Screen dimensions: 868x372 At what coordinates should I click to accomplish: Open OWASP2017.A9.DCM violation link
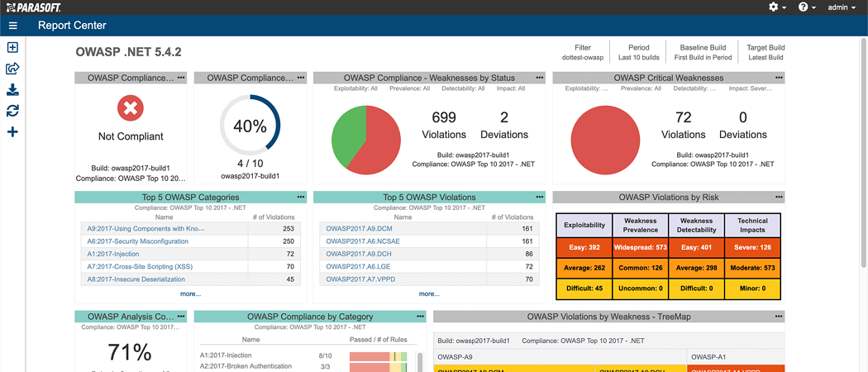(x=358, y=229)
